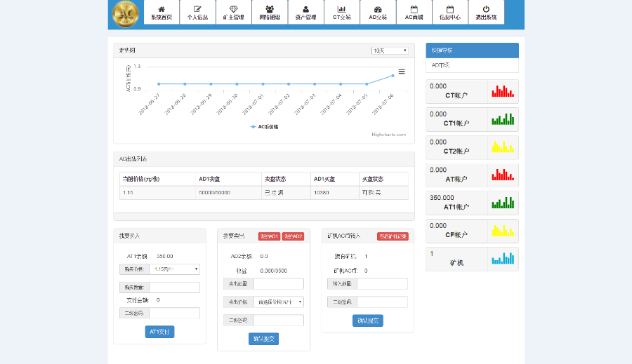Open the Highcharts.com credit link
The height and width of the screenshot is (364, 632).
pos(388,135)
